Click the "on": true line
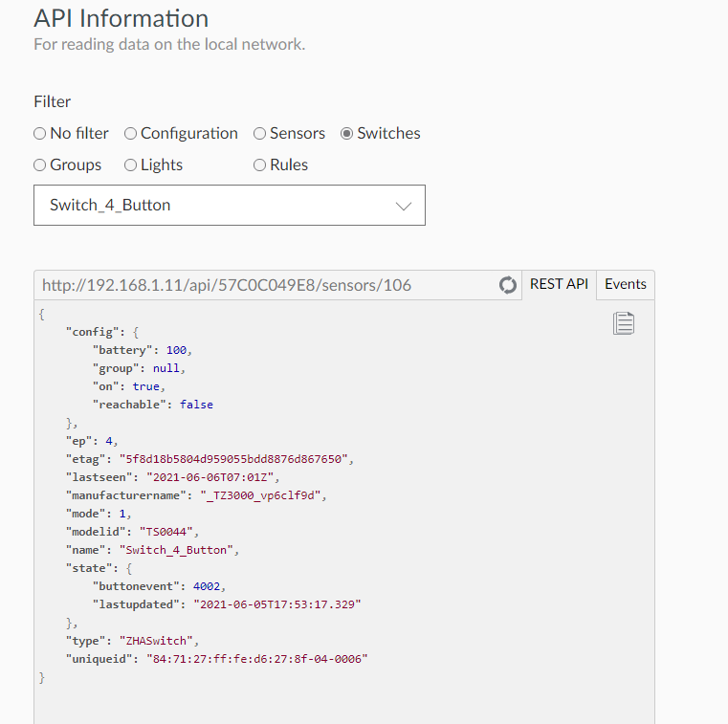This screenshot has height=724, width=728. pyautogui.click(x=128, y=386)
